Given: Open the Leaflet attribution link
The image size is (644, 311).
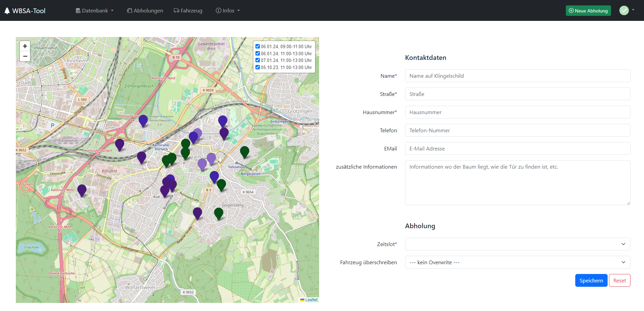Looking at the screenshot, I should point(311,300).
